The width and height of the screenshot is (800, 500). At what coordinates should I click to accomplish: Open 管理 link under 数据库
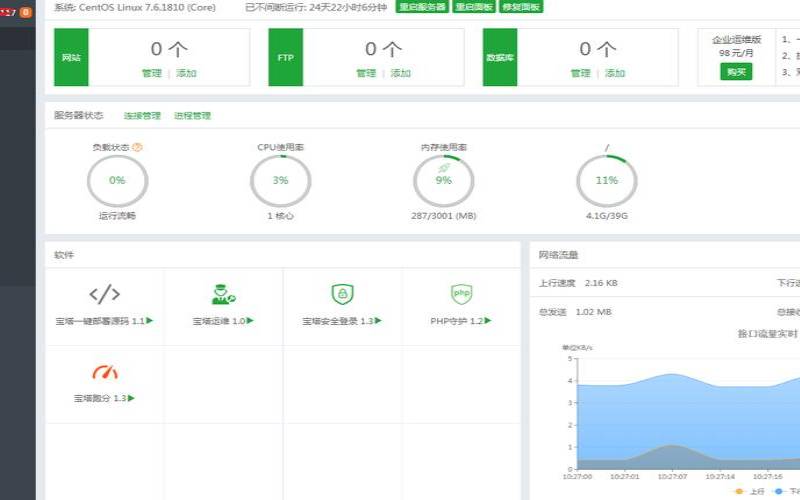pyautogui.click(x=580, y=73)
